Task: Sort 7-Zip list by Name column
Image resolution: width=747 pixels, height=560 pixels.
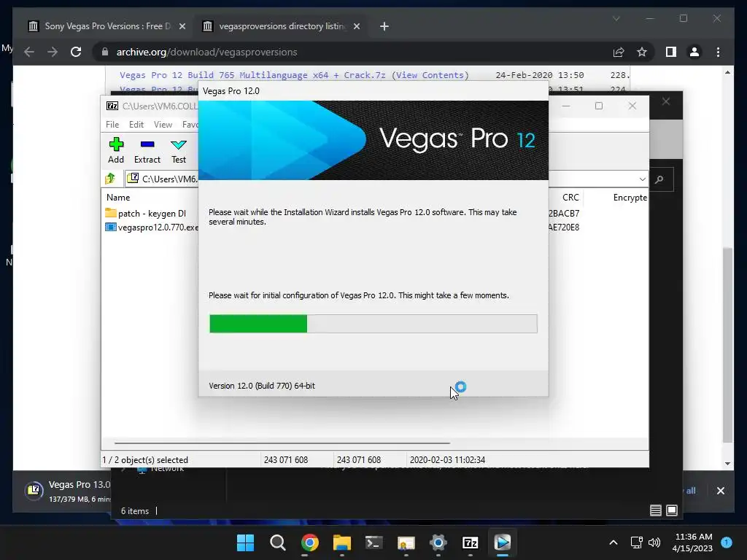Action: click(118, 197)
